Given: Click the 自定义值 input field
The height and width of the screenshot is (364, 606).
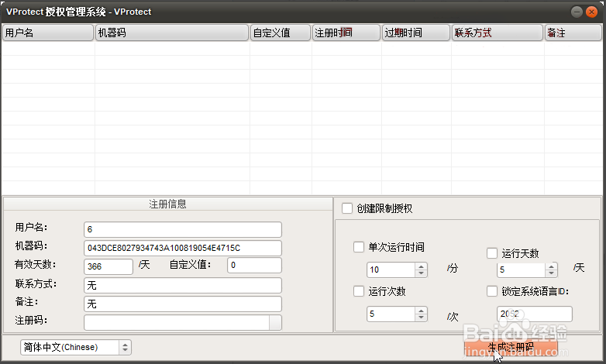Looking at the screenshot, I should [x=254, y=265].
